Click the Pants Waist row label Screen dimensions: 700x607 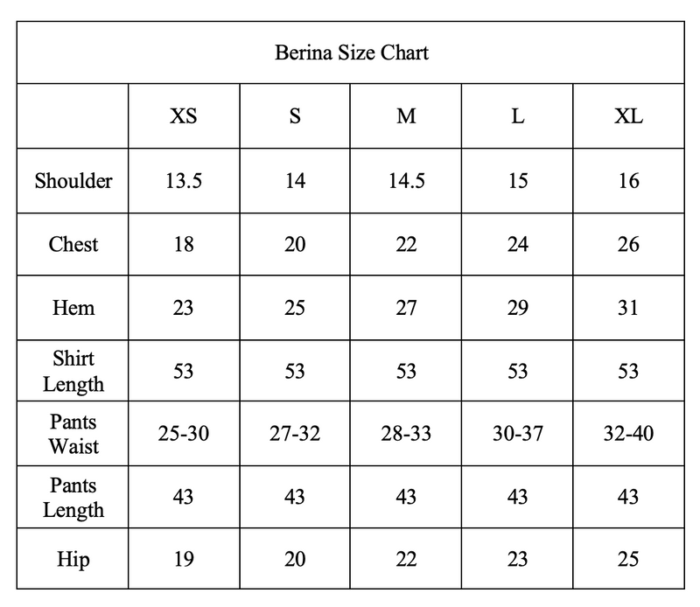[73, 434]
